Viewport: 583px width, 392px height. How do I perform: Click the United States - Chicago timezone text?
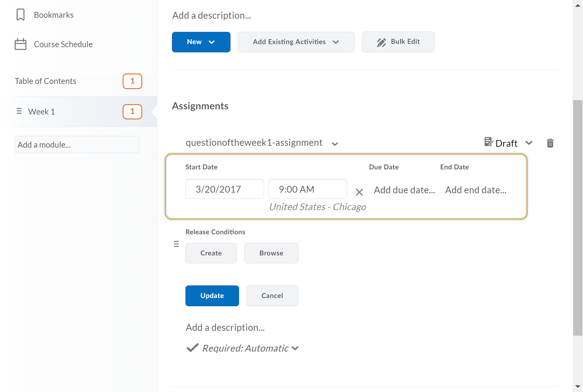tap(318, 207)
